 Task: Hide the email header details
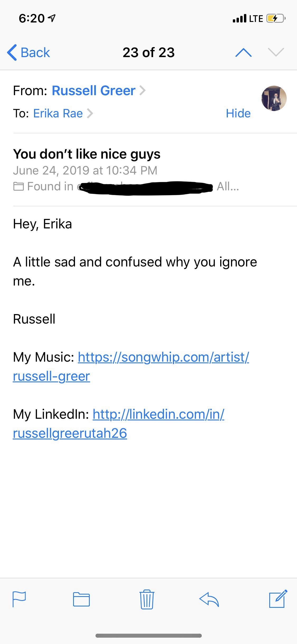tap(238, 113)
